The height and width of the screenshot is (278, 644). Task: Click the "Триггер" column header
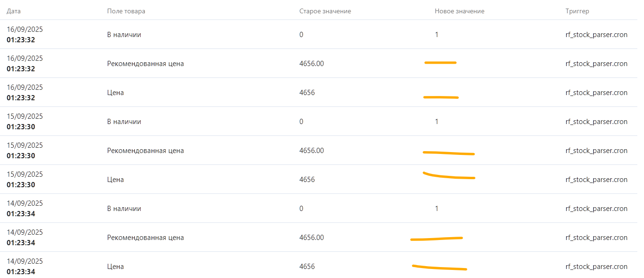click(x=577, y=11)
